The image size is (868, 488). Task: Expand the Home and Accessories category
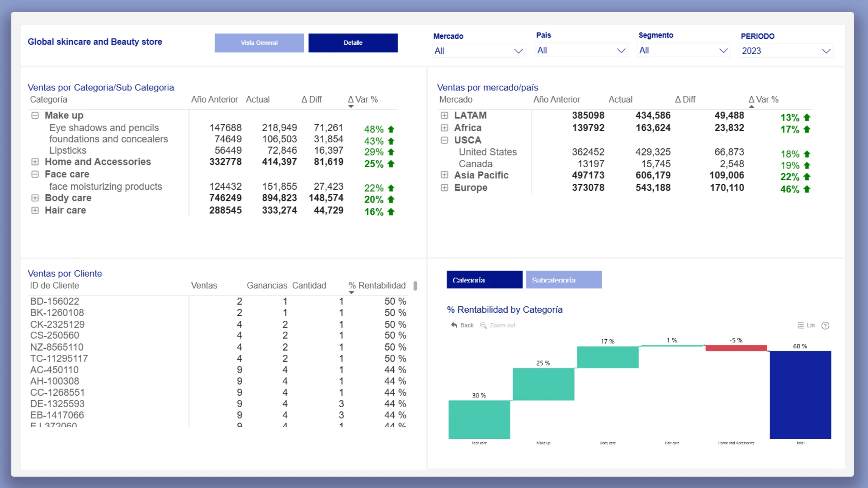pyautogui.click(x=35, y=162)
